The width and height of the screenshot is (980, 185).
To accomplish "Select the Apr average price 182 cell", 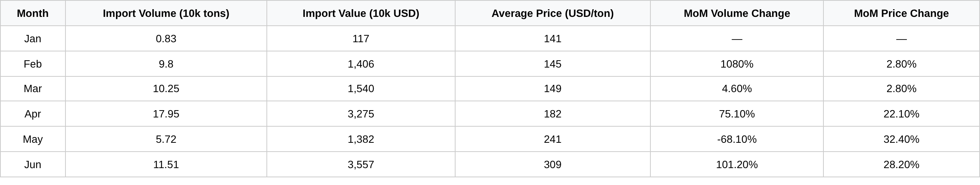I will (x=553, y=114).
